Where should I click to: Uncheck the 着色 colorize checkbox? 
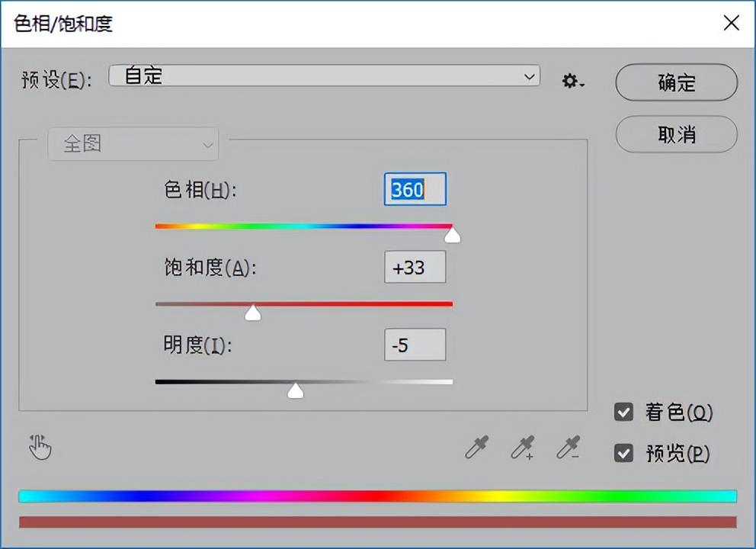pyautogui.click(x=623, y=412)
